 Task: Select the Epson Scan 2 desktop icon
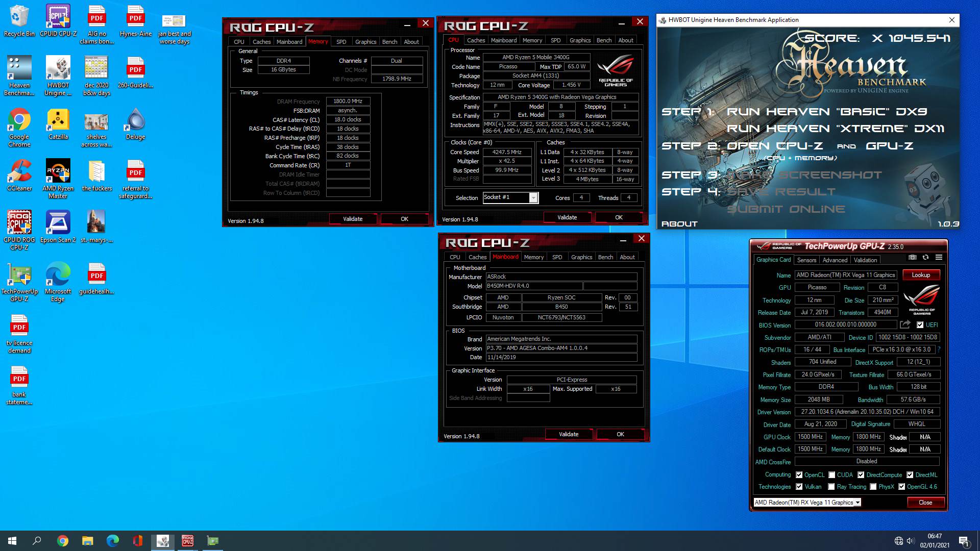[58, 227]
